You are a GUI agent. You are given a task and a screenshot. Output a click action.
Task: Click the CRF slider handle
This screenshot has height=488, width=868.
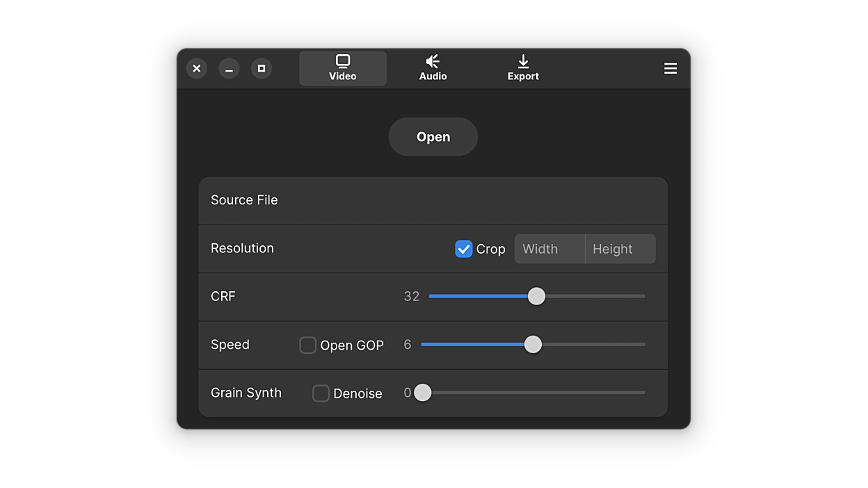pyautogui.click(x=536, y=296)
